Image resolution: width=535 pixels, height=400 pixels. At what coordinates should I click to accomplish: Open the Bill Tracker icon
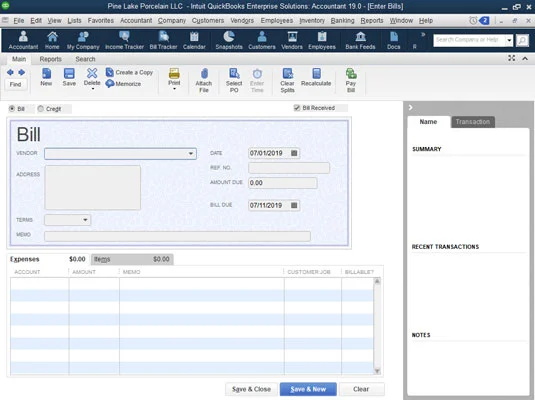[163, 40]
